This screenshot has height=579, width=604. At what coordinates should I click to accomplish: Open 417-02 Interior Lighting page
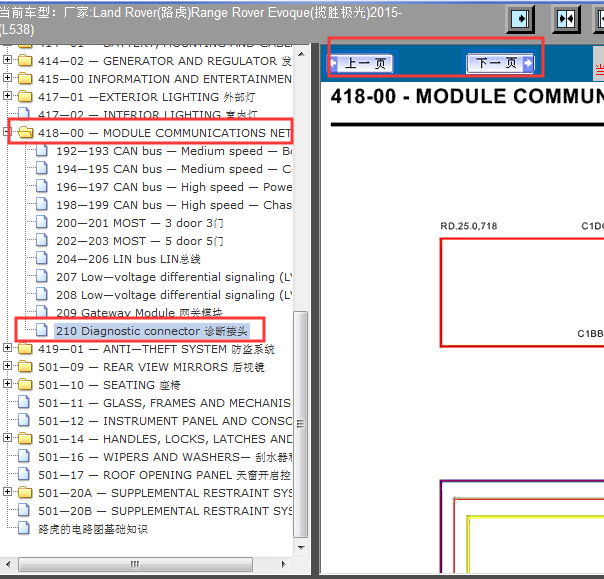click(x=148, y=114)
